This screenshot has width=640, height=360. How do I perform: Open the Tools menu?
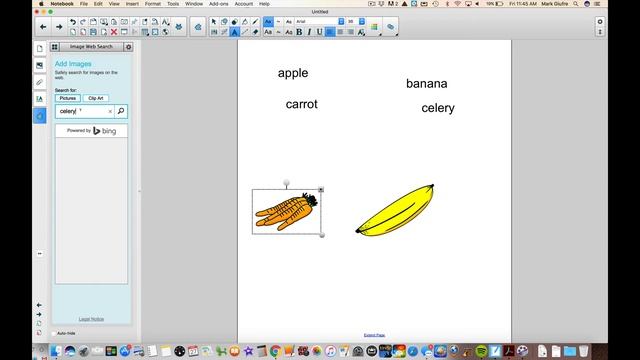tap(173, 4)
